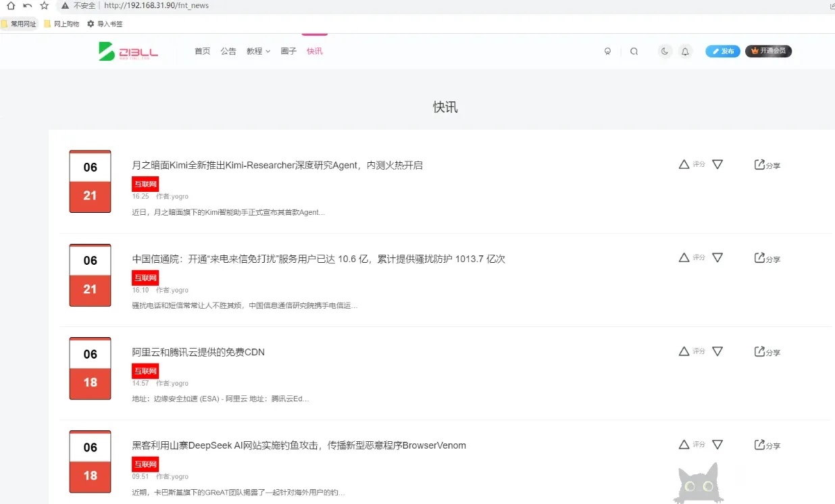Open the 中国信通院 article title
The image size is (835, 504).
pos(318,259)
